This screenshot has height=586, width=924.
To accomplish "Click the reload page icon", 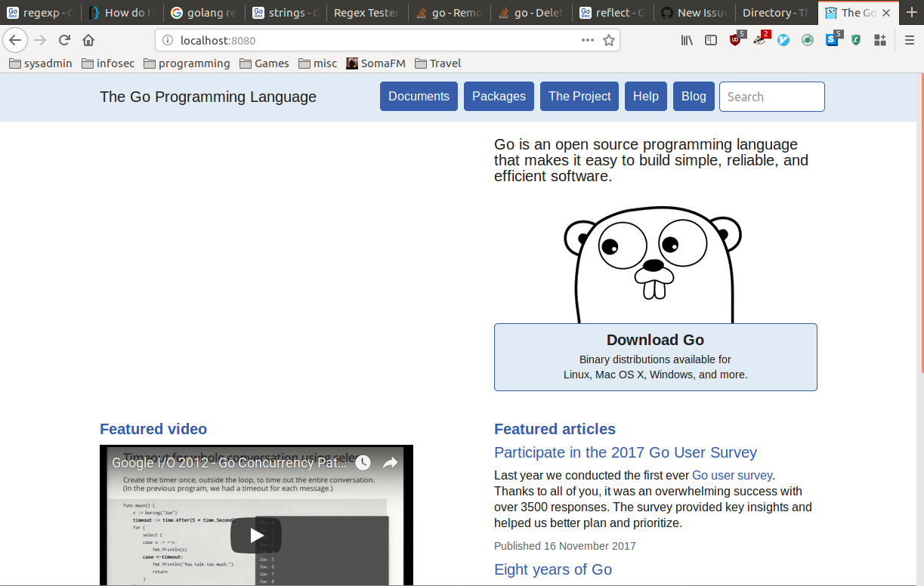I will (65, 39).
